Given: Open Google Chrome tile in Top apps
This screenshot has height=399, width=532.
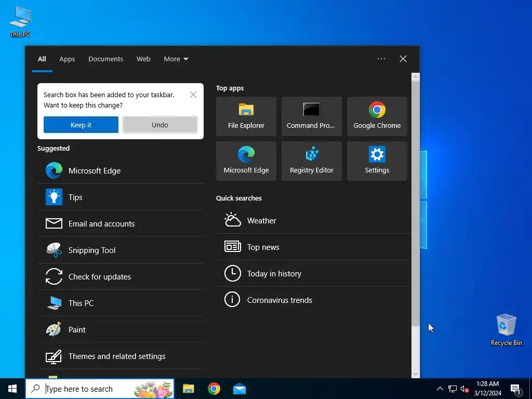Looking at the screenshot, I should [x=377, y=116].
